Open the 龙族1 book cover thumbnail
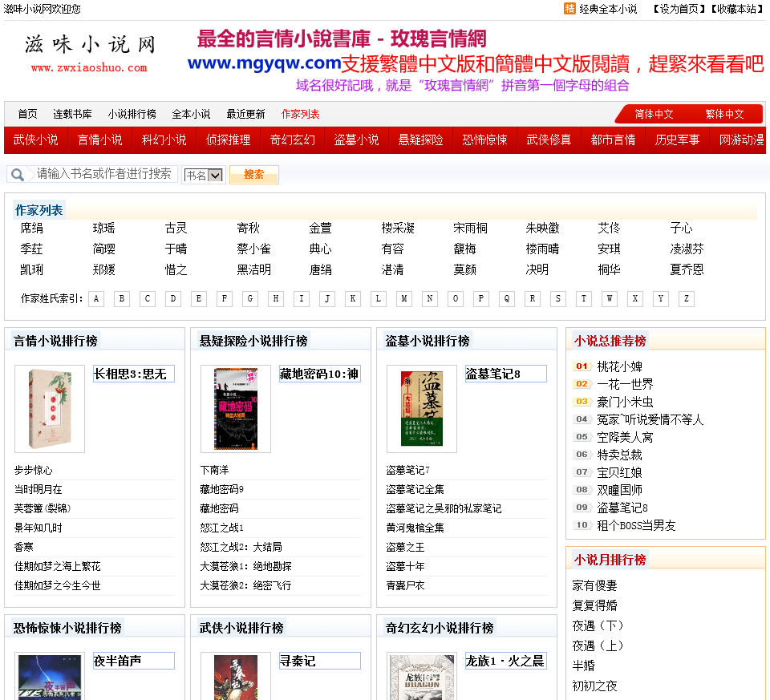This screenshot has height=700, width=770. (422, 676)
